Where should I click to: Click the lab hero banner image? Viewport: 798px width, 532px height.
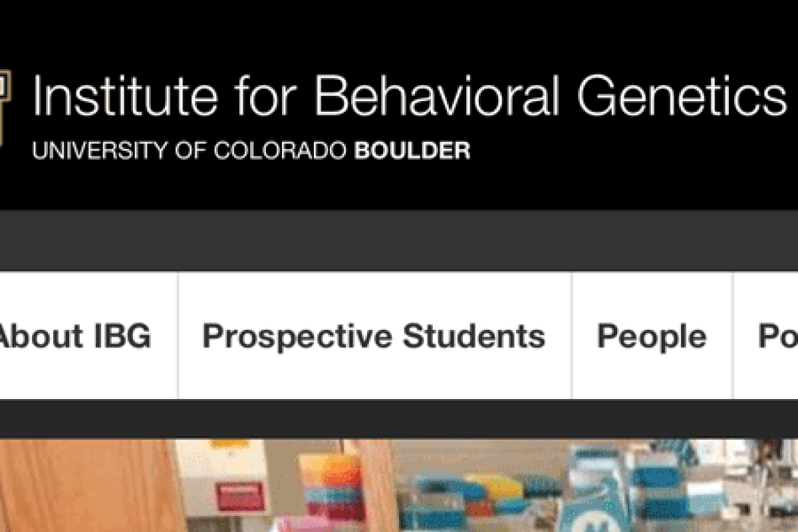[x=399, y=485]
